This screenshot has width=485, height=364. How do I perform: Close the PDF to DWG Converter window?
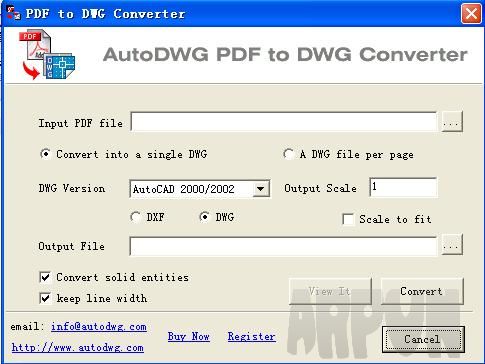(471, 14)
